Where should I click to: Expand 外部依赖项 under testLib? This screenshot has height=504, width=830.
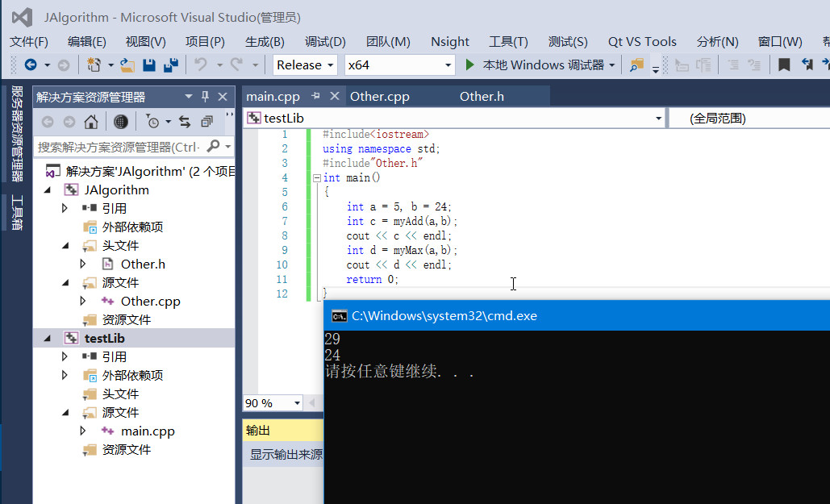[65, 375]
